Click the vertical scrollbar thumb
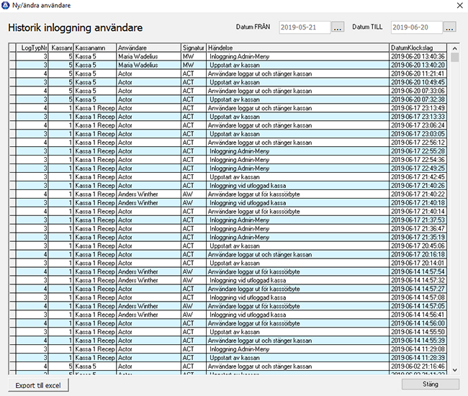468x396 pixels. pyautogui.click(x=454, y=57)
